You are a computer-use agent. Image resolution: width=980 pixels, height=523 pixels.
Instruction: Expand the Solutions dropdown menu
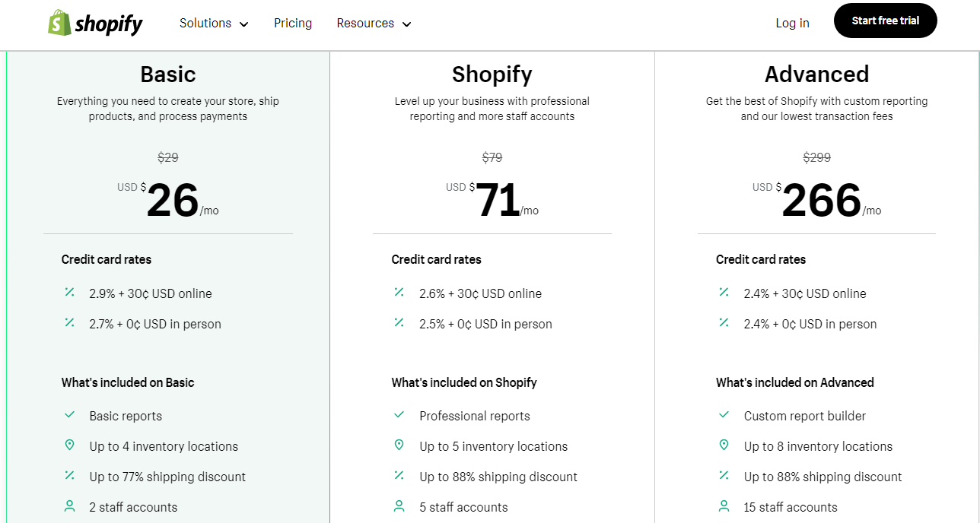[x=214, y=24]
